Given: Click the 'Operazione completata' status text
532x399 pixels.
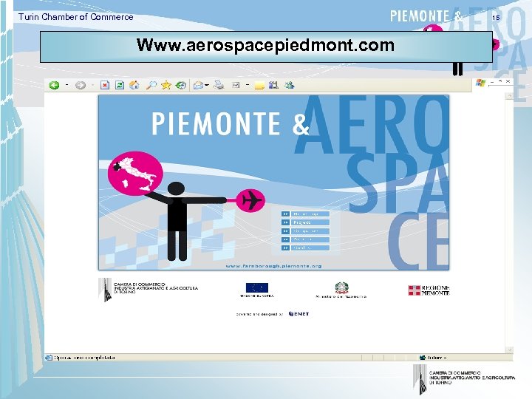Looking at the screenshot, I should point(84,358).
